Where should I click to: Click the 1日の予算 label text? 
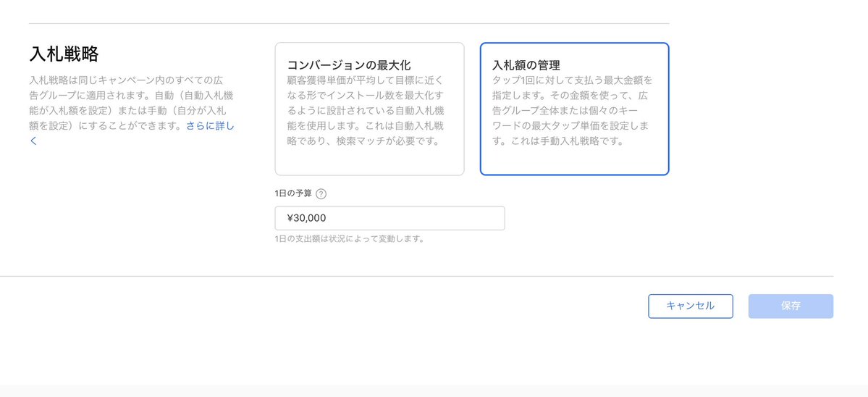tap(293, 194)
